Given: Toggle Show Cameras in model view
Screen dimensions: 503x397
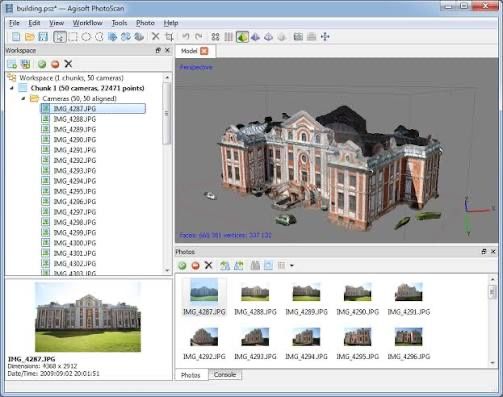Looking at the screenshot, I should tap(298, 37).
